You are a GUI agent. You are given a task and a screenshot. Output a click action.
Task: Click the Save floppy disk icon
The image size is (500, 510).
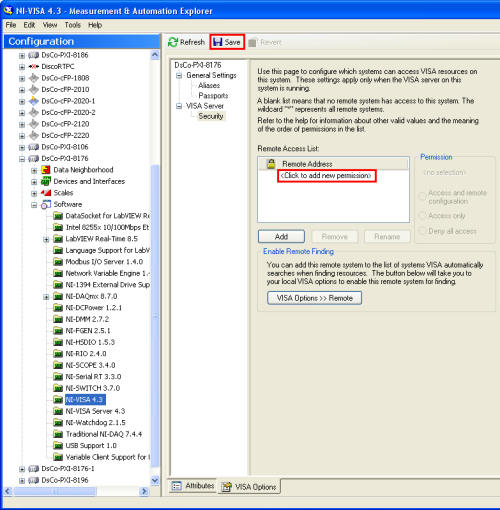(218, 42)
